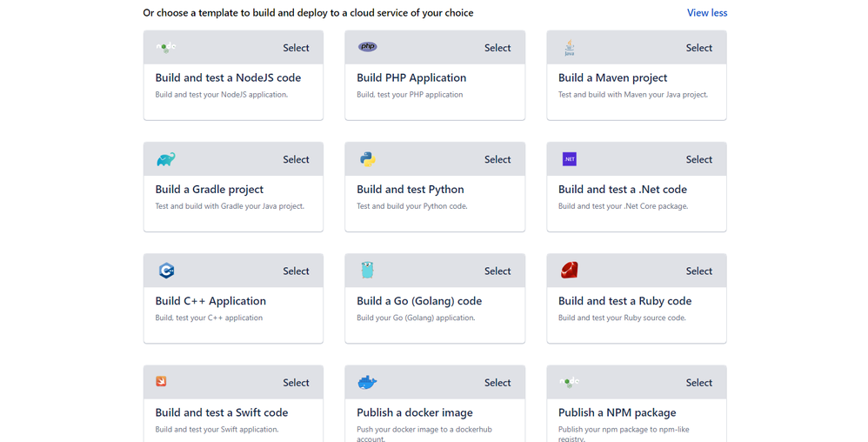Click the Docker whale icon
The width and height of the screenshot is (868, 442).
pyautogui.click(x=368, y=382)
